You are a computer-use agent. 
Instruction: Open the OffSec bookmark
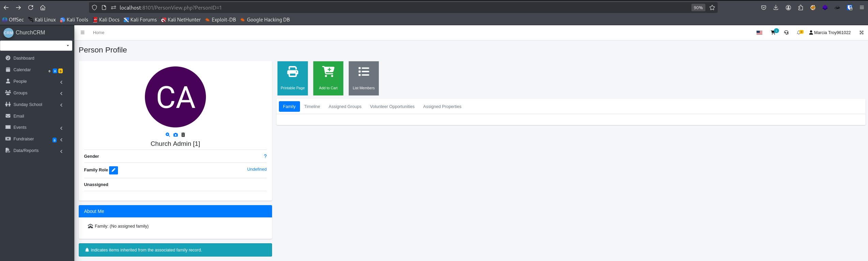pos(13,20)
